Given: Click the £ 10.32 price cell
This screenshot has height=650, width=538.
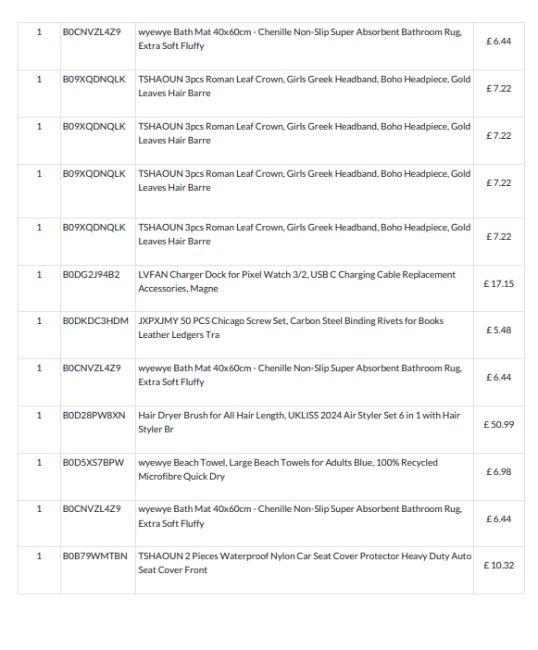Looking at the screenshot, I should point(499,566).
